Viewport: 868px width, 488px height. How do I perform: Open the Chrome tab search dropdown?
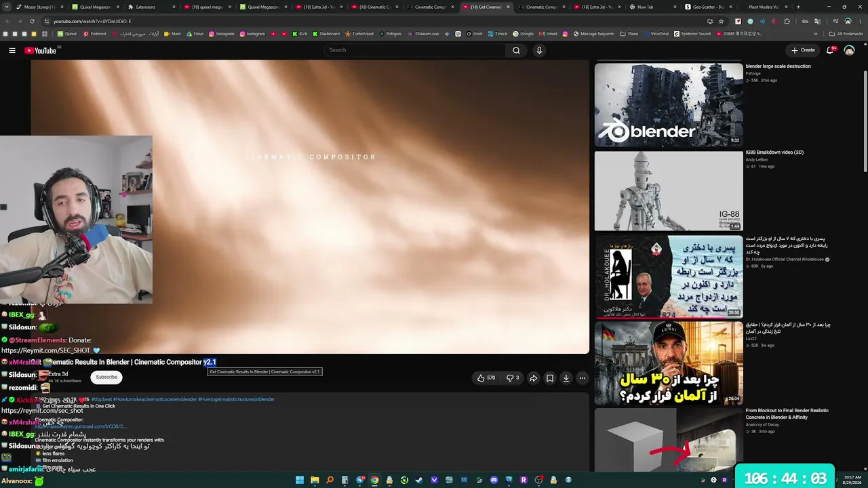6,7
